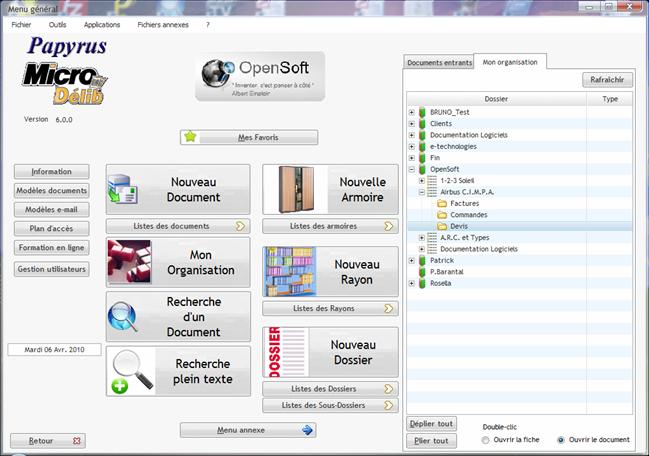Open the Fichier menu
Image resolution: width=649 pixels, height=456 pixels.
tap(21, 24)
